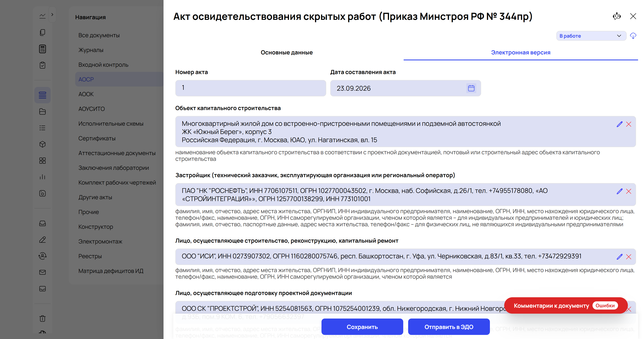Open the В работе status dropdown
The image size is (644, 339).
(591, 36)
